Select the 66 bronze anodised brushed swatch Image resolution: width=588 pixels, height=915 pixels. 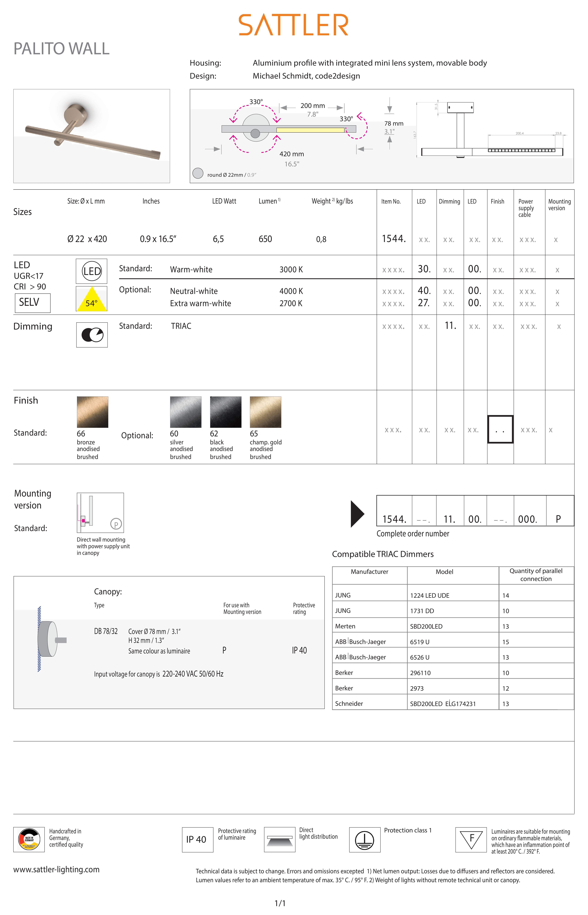(92, 412)
